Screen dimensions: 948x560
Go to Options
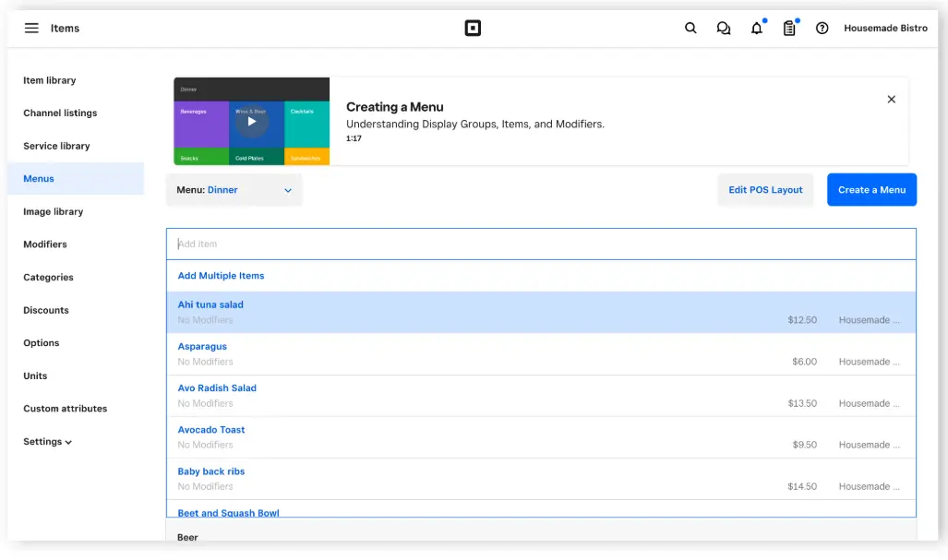[42, 342]
